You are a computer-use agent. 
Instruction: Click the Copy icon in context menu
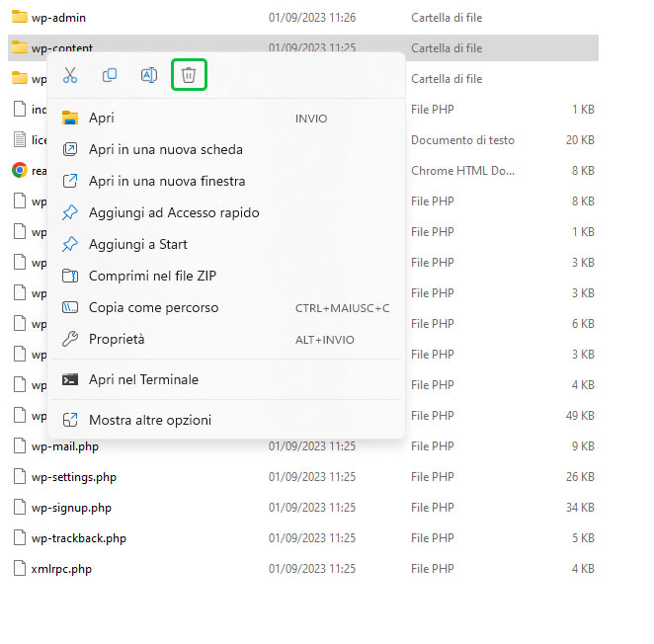[x=110, y=75]
